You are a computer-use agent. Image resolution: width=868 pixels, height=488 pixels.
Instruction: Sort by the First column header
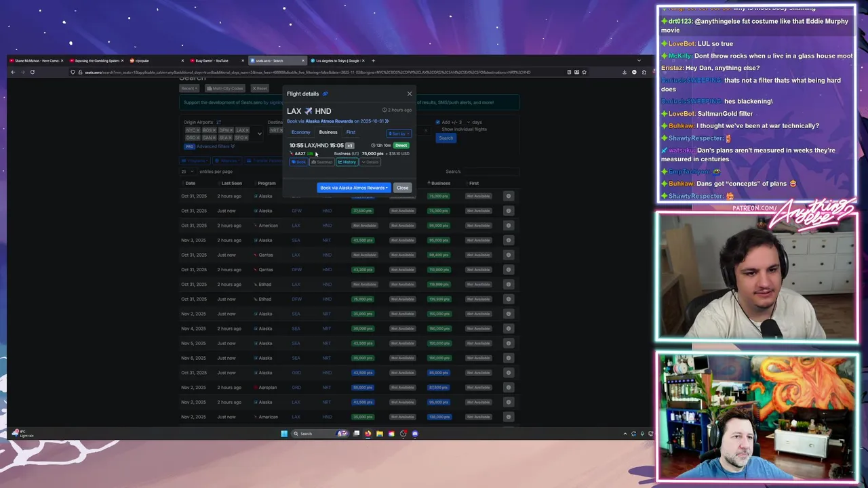(474, 183)
